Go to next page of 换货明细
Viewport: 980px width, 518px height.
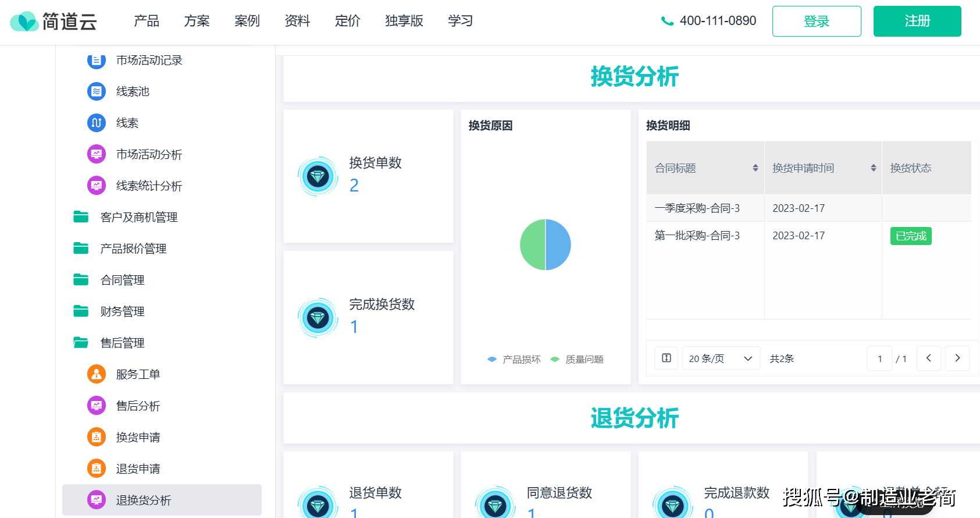957,358
